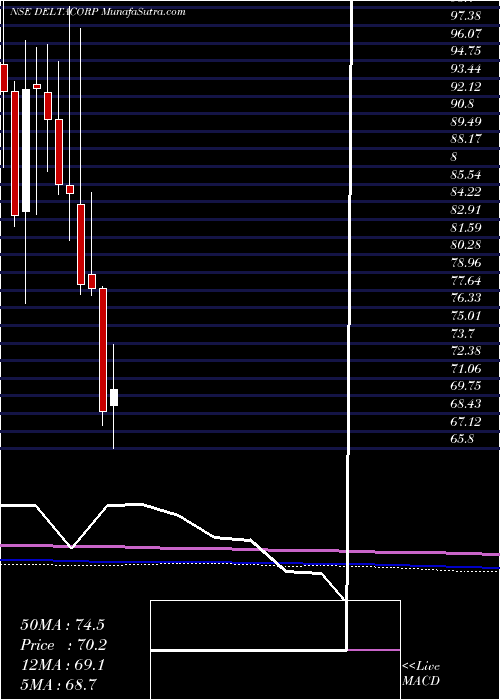Click the 65.8 price label

pos(462,439)
